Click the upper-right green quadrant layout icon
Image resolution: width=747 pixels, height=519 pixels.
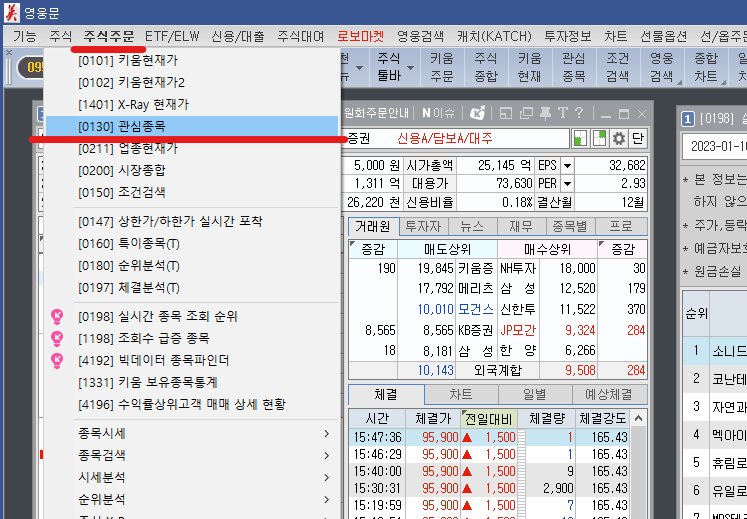pyautogui.click(x=599, y=139)
